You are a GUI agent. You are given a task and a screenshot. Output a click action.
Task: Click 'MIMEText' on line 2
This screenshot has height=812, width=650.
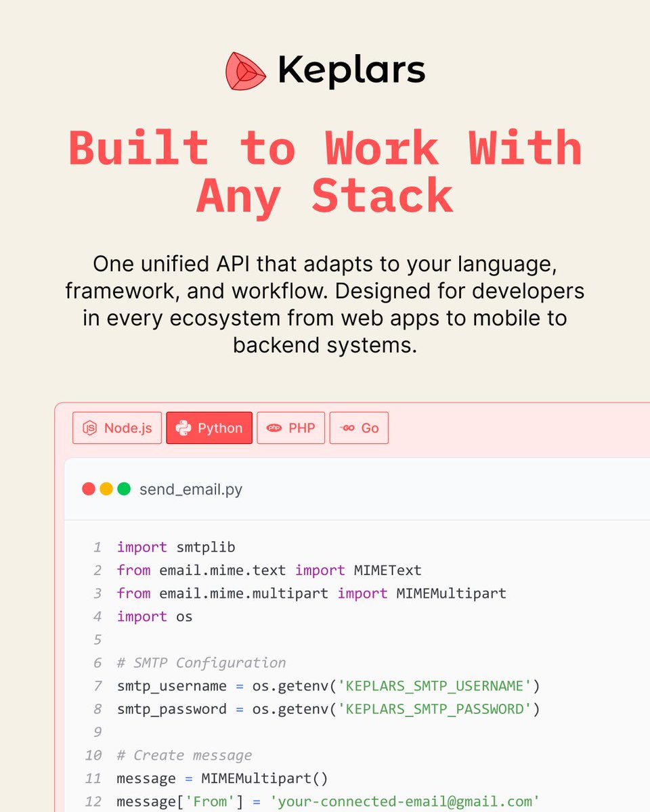pyautogui.click(x=388, y=570)
